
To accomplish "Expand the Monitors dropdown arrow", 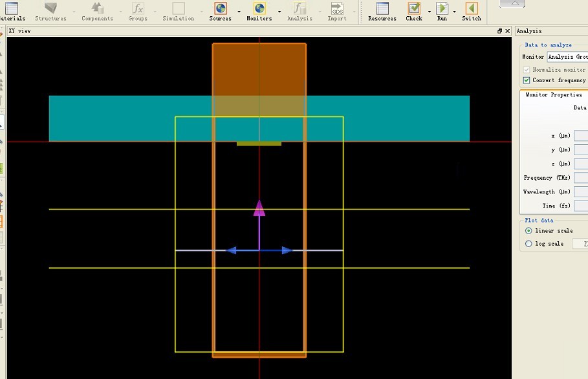I will [x=279, y=12].
